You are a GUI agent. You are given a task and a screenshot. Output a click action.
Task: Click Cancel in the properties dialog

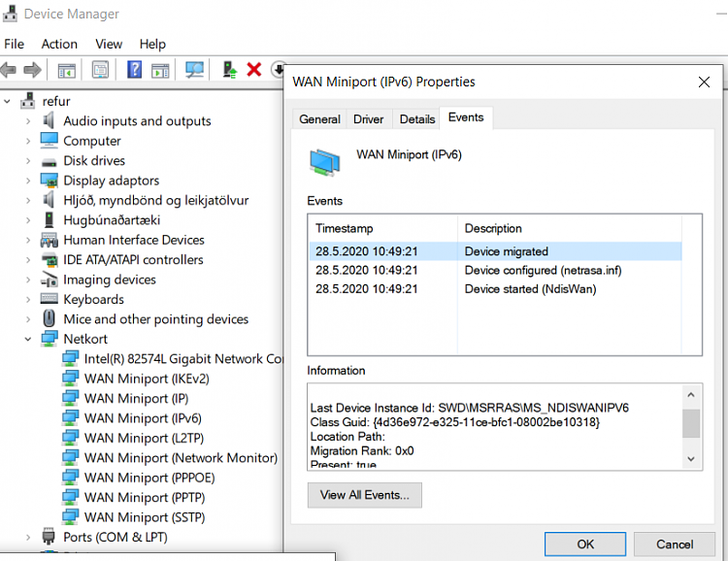675,544
